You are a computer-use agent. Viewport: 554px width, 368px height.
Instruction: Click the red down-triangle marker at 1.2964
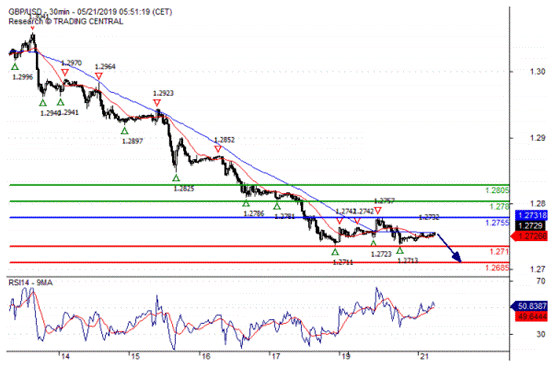pyautogui.click(x=99, y=76)
